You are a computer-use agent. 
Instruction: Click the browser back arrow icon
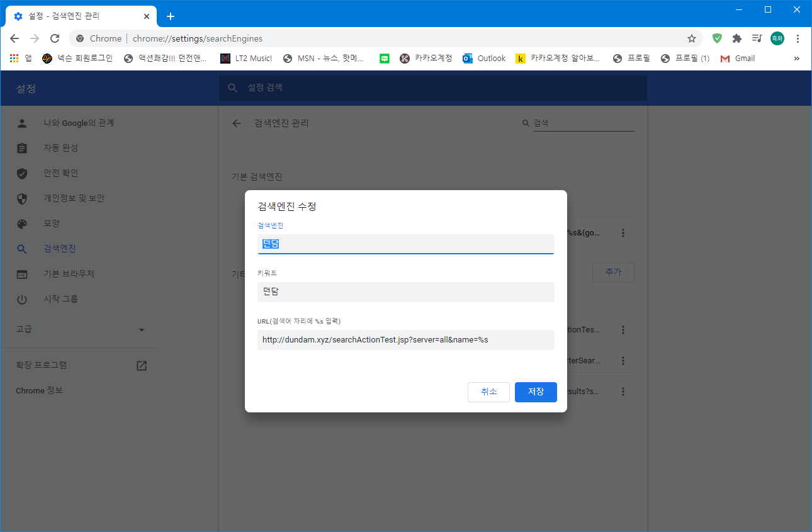point(14,38)
